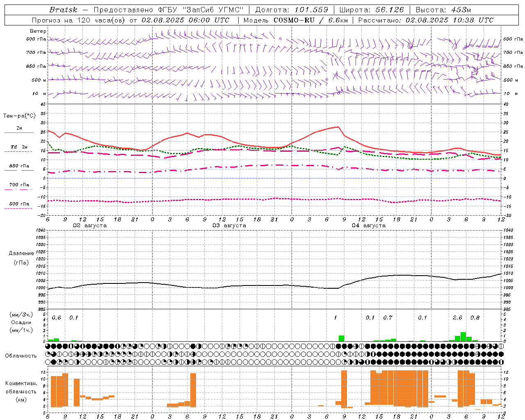This screenshot has height=420, width=525.
Task: Click the 0.7 three-hour precipitation value
Action: pyautogui.click(x=388, y=318)
